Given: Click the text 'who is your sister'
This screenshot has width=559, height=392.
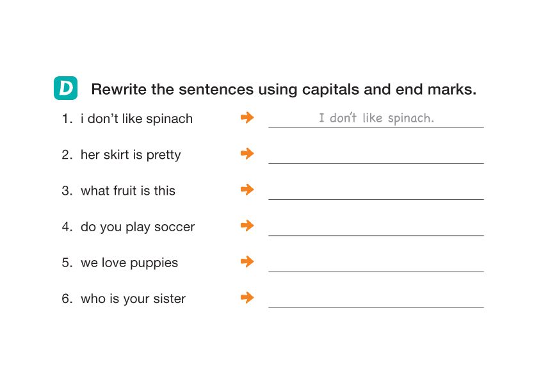Looking at the screenshot, I should coord(133,298).
